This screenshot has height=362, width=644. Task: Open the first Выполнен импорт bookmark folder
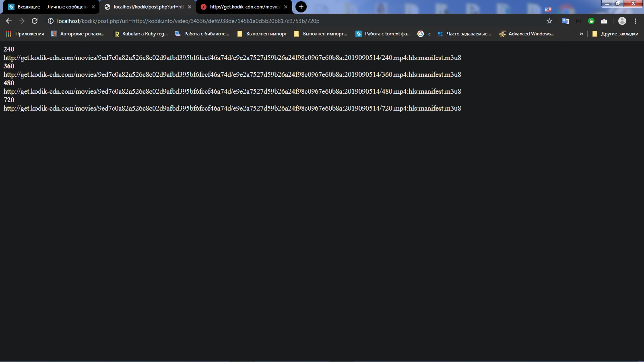[x=262, y=34]
